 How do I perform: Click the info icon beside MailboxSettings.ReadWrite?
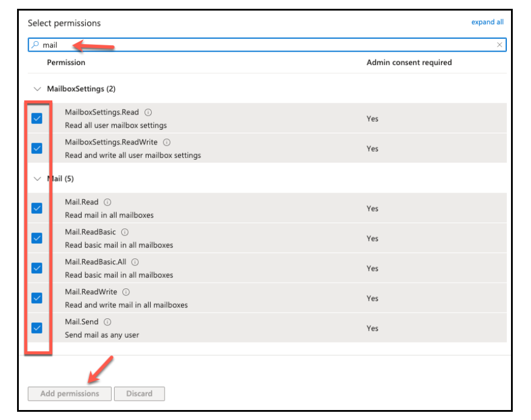(166, 142)
